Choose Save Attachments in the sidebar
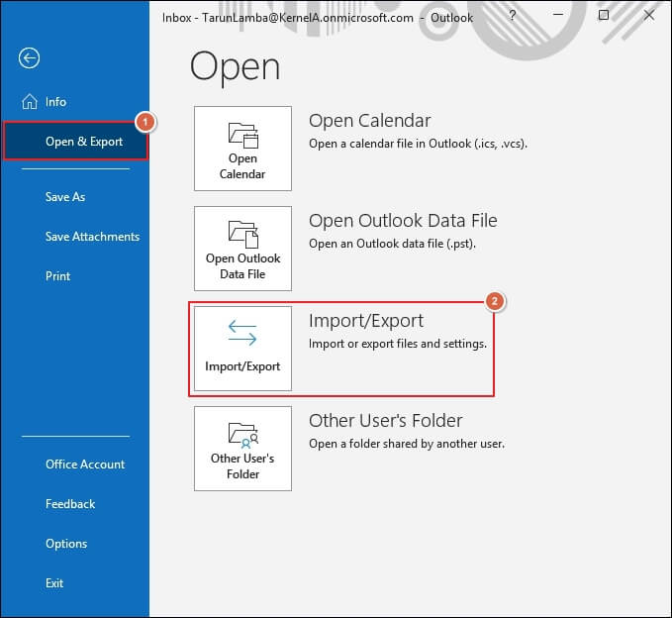 (92, 237)
